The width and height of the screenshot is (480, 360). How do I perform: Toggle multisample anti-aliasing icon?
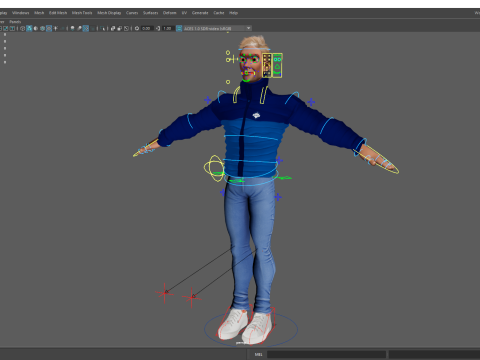click(86, 28)
